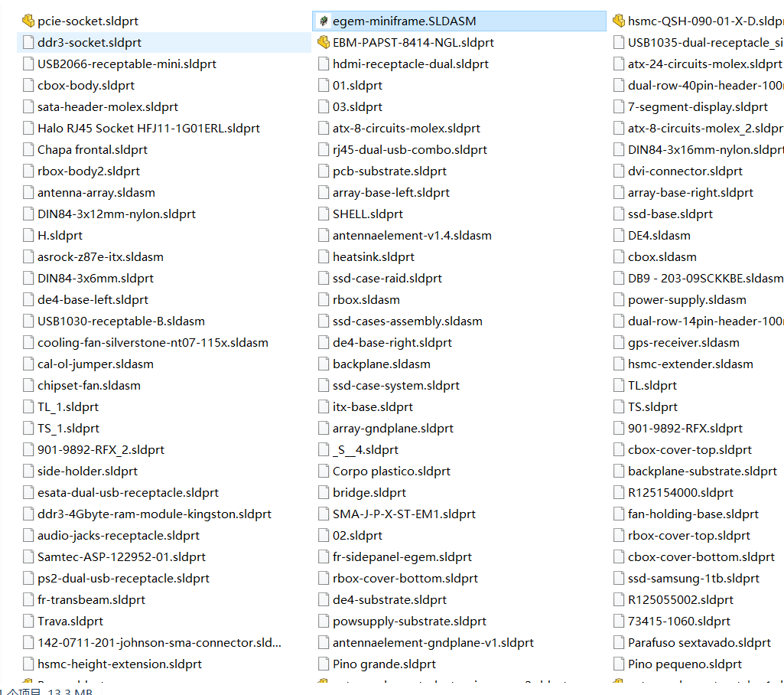The image size is (784, 695).
Task: Click the icon next to R125154000.sldprt
Action: coord(619,492)
